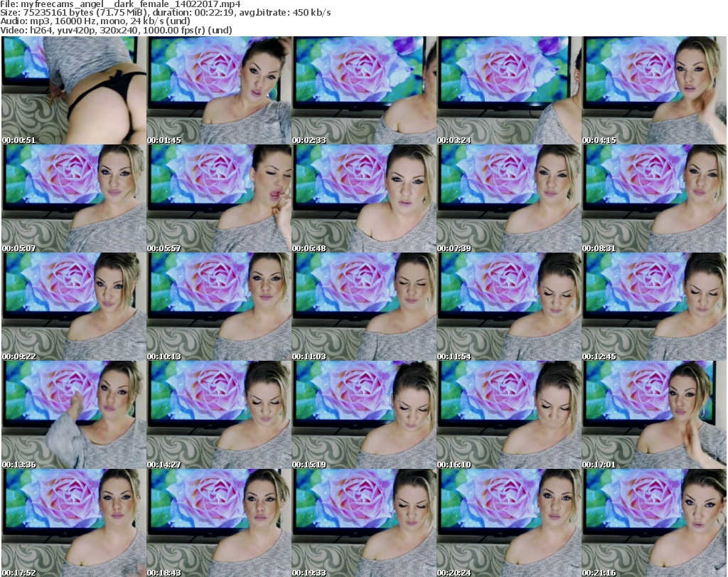Screen dimensions: 728x577
Task: Open the thumbnail stamped 00:12:45
Action: click(654, 307)
